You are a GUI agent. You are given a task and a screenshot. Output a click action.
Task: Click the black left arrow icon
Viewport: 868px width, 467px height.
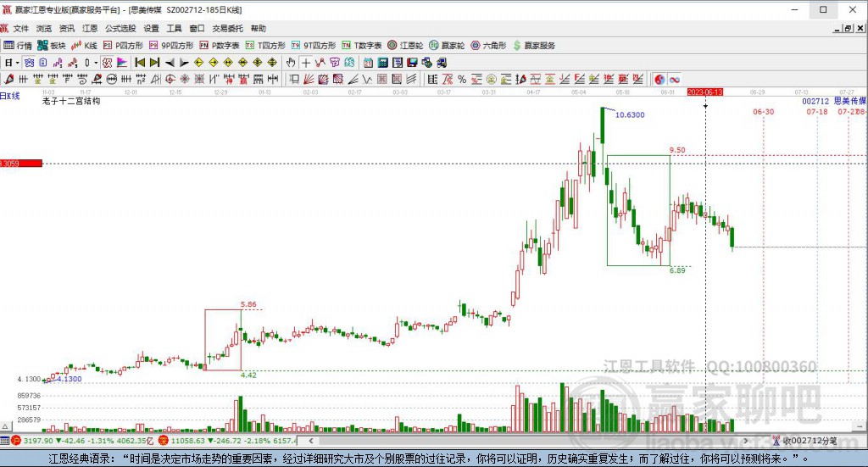pos(170,63)
